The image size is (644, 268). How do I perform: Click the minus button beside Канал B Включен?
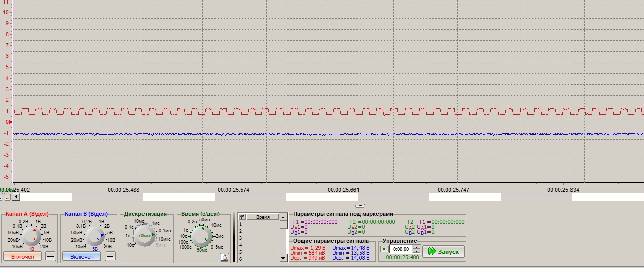(x=110, y=257)
